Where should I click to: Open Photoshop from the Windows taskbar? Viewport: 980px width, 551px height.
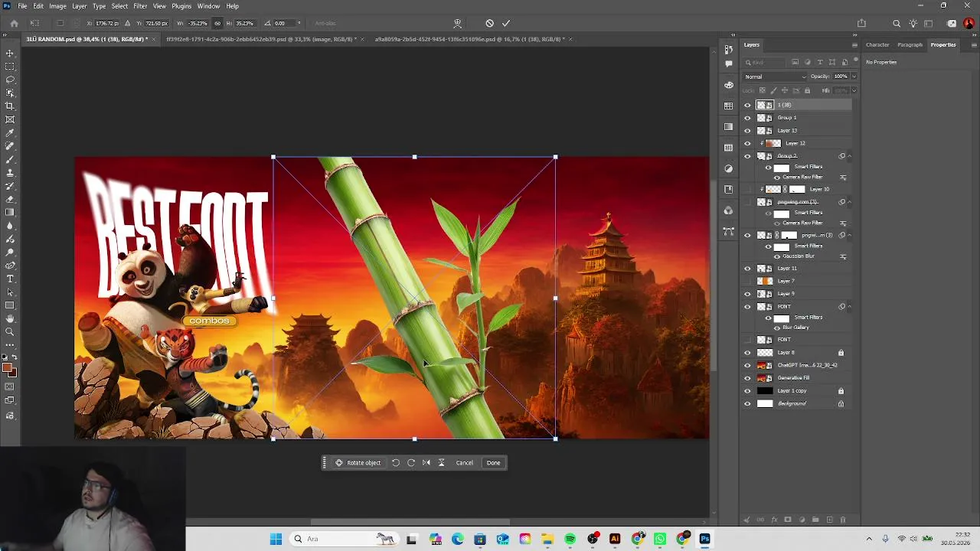(x=704, y=539)
